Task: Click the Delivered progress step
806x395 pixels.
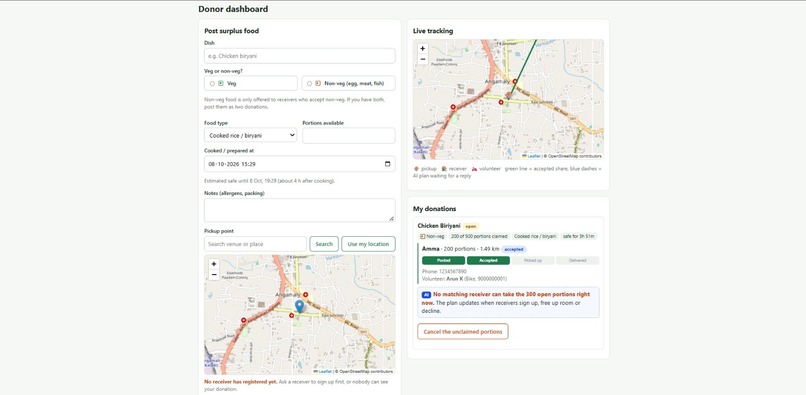Action: pyautogui.click(x=577, y=261)
